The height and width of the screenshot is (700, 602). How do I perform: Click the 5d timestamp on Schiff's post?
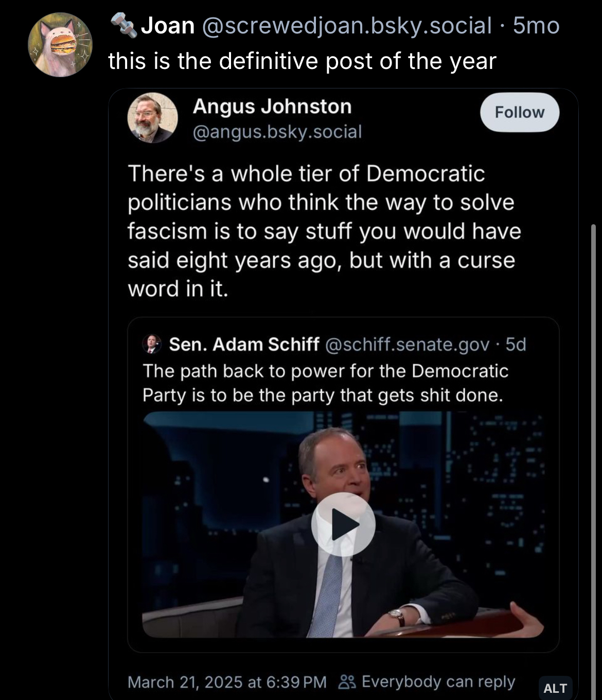(516, 344)
